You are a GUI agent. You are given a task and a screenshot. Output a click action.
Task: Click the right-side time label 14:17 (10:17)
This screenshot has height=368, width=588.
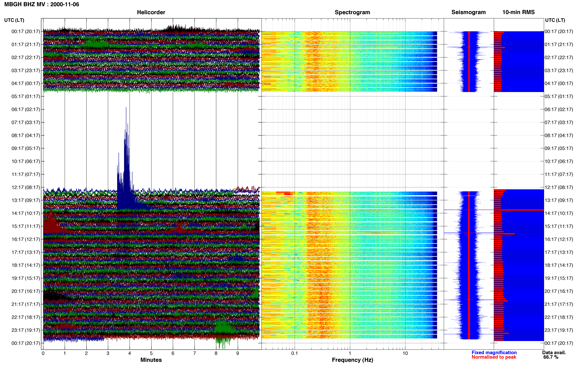559,213
